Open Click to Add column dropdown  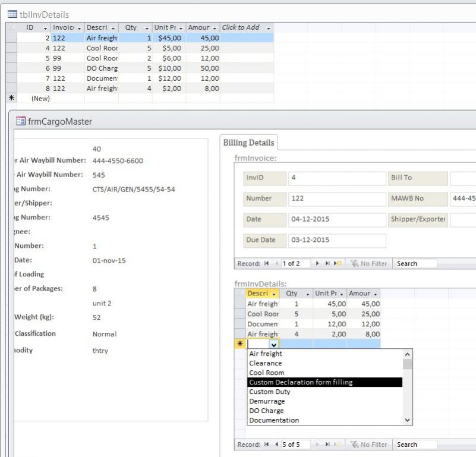tap(269, 28)
